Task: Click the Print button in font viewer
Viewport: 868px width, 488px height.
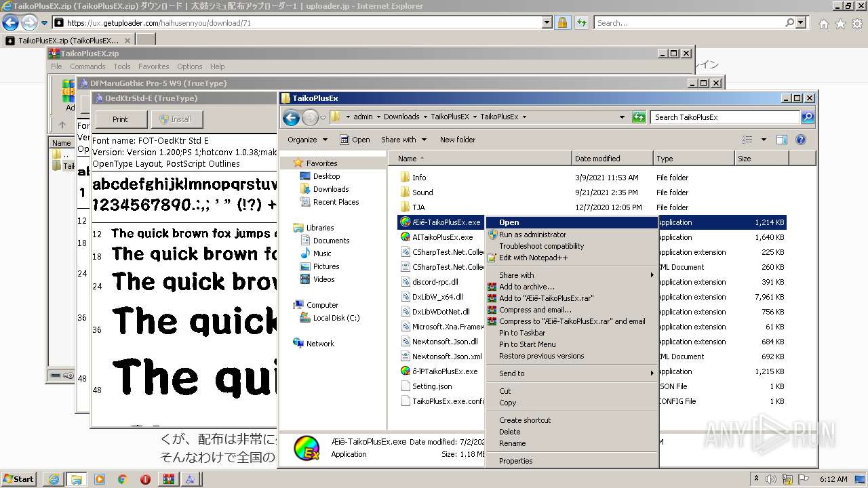Action: [x=120, y=119]
